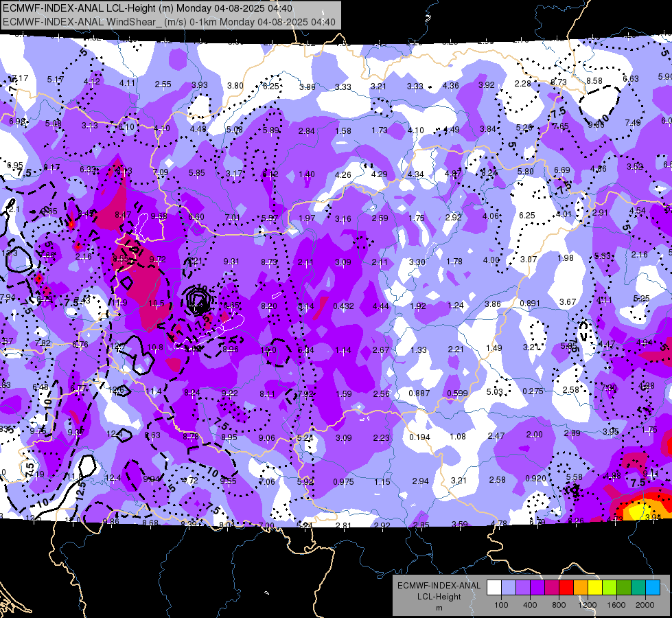
Task: Click the wind shear value 0.891
Action: pyautogui.click(x=529, y=304)
